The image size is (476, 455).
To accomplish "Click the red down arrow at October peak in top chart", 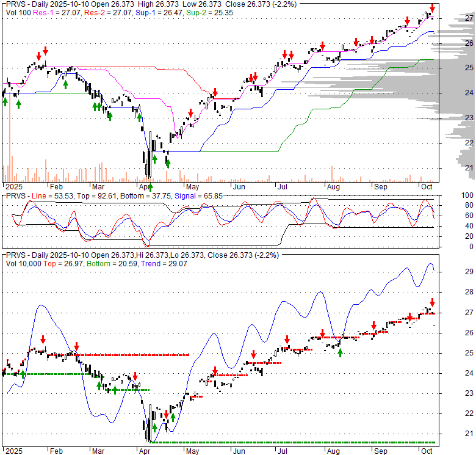I will click(x=432, y=9).
